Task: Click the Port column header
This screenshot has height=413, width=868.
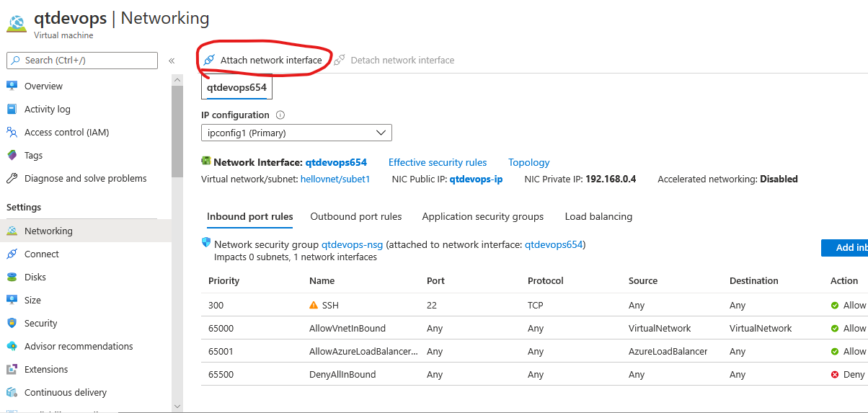Action: pyautogui.click(x=435, y=280)
